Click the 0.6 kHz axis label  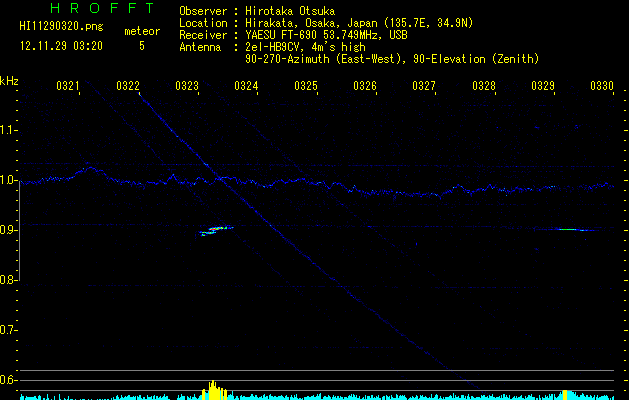point(8,380)
